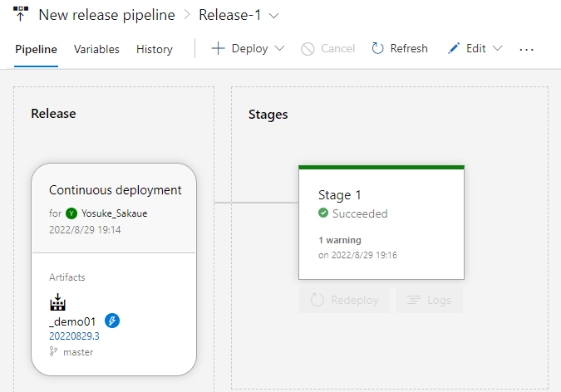Click the master branch icon
This screenshot has width=561, height=392.
[54, 351]
